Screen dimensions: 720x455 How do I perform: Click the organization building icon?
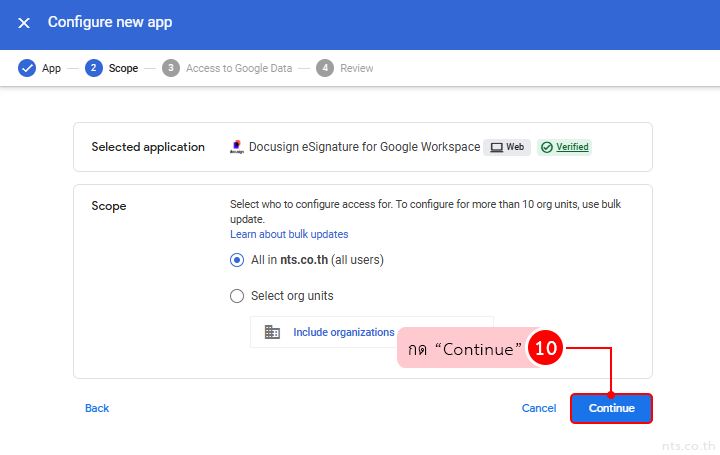point(272,332)
